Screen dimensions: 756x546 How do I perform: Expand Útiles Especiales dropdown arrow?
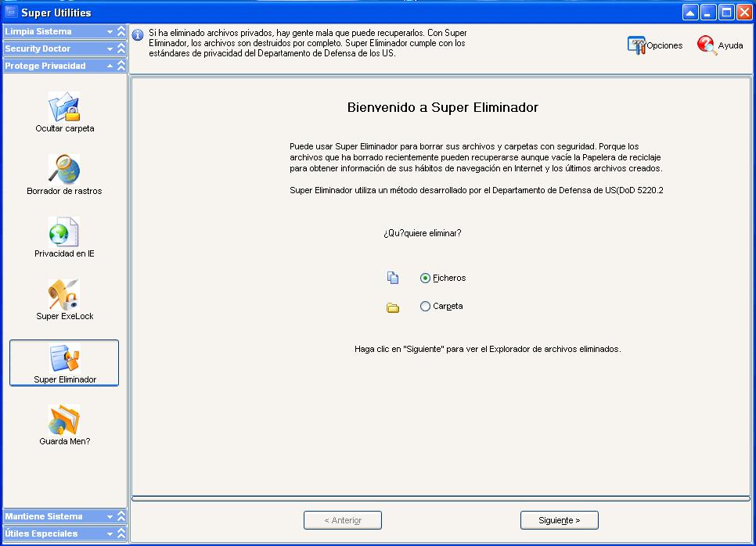pos(110,534)
